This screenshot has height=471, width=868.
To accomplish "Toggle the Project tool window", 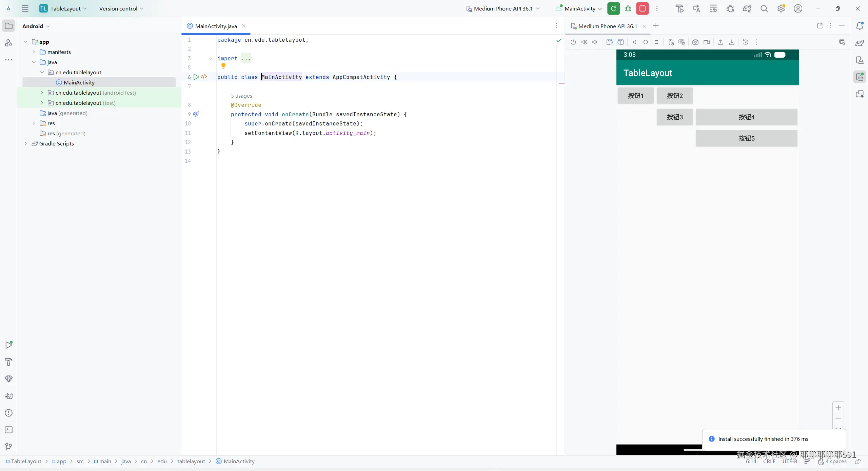I will pyautogui.click(x=9, y=26).
